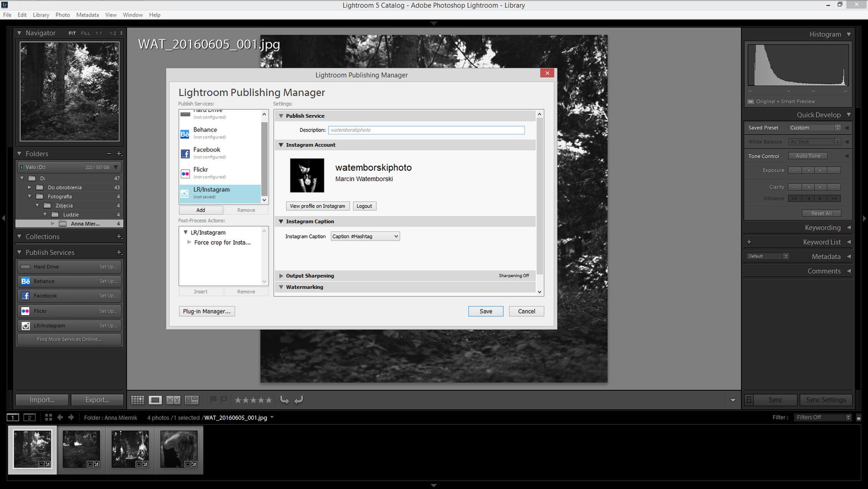
Task: Increase Exposure by a large step
Action: coord(834,170)
